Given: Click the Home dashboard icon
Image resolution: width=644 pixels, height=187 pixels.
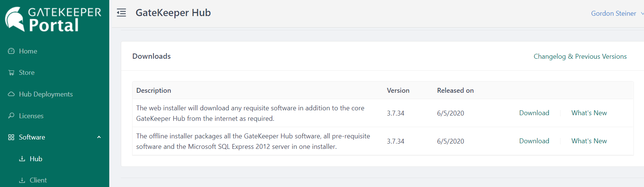Looking at the screenshot, I should tap(11, 51).
